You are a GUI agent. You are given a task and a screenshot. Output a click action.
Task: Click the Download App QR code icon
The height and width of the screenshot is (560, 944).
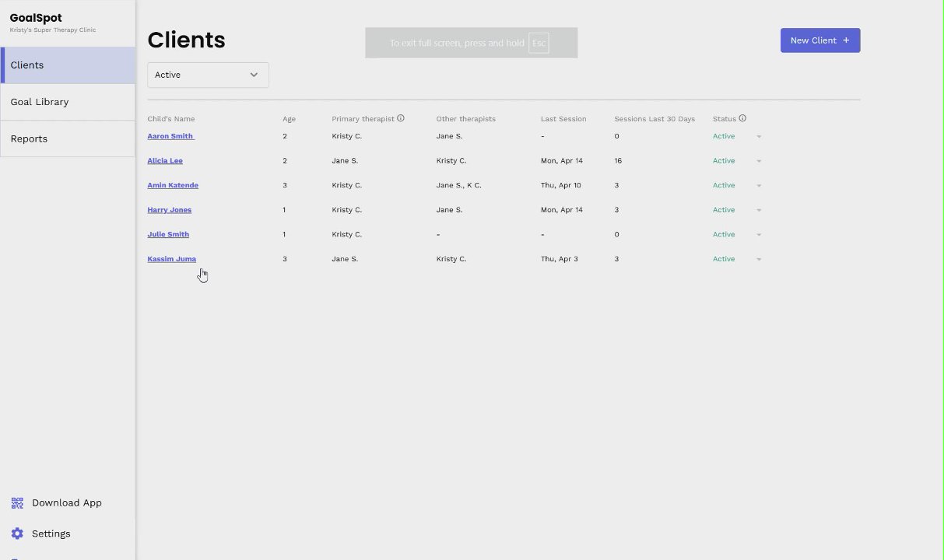[x=17, y=503]
